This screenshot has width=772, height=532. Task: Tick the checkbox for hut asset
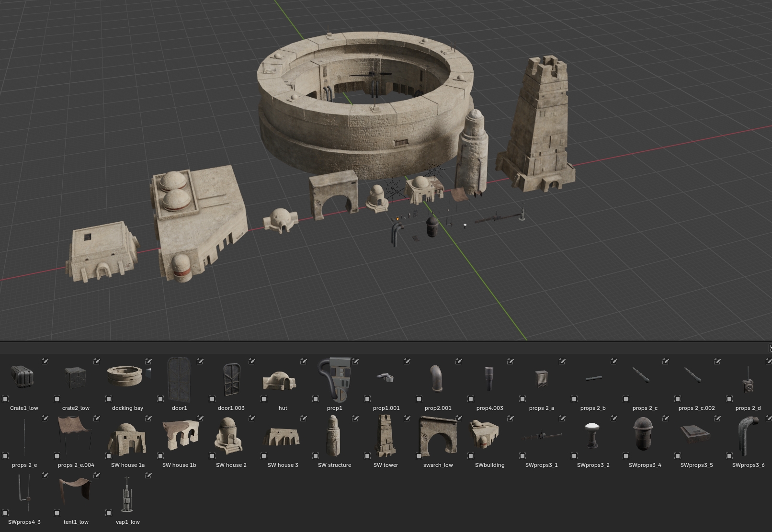tap(264, 398)
